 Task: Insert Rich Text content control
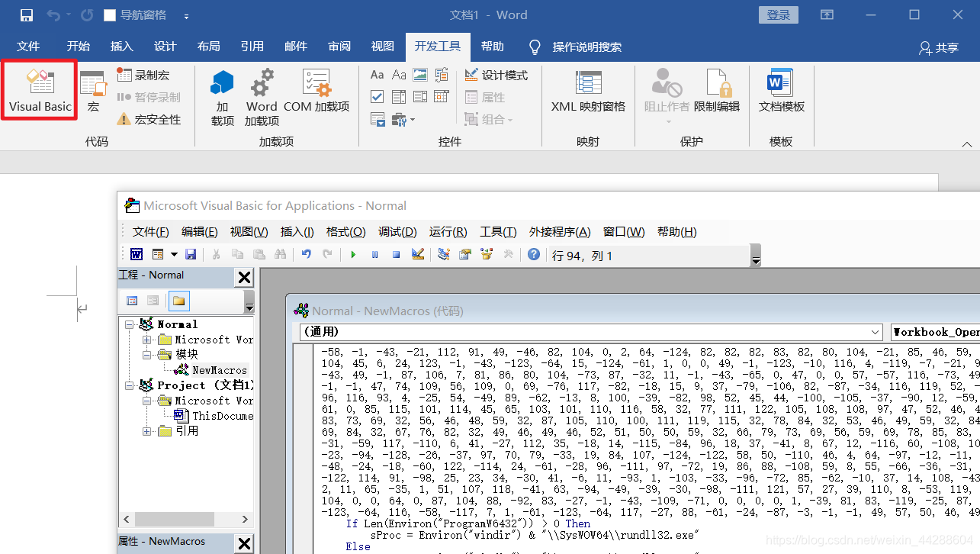[x=377, y=75]
